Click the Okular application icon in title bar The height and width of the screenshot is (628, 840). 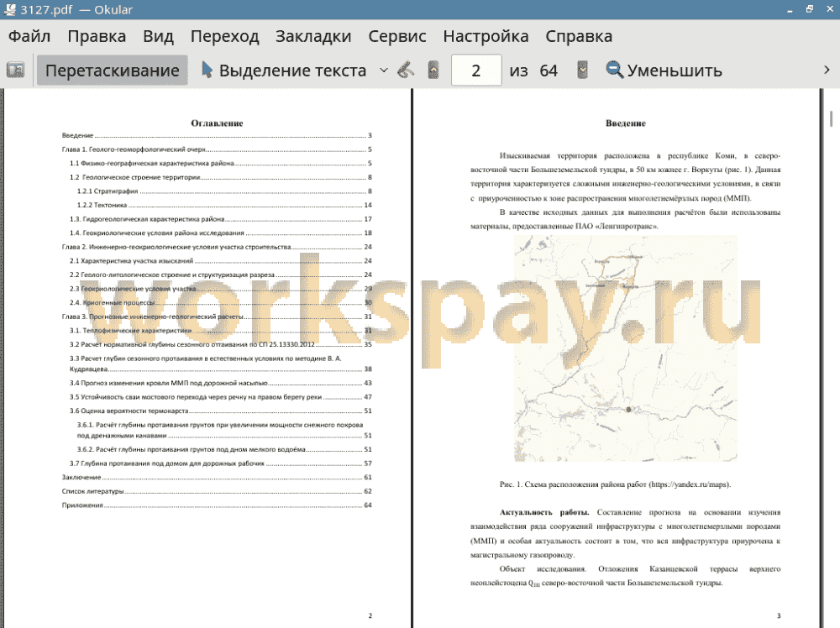(x=9, y=9)
